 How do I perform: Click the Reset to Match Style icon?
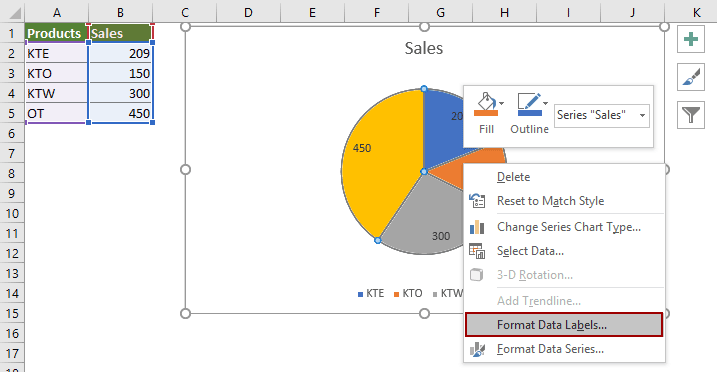point(477,201)
